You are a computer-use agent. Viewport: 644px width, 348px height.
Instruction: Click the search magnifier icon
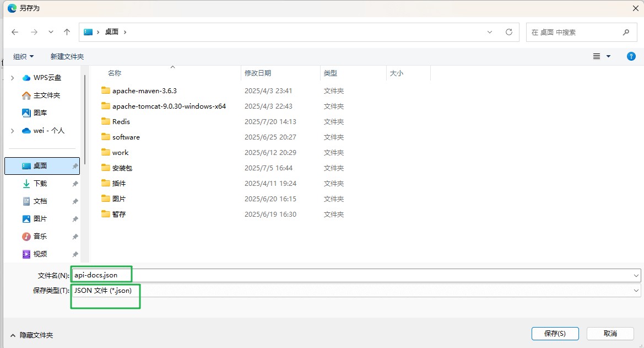625,32
